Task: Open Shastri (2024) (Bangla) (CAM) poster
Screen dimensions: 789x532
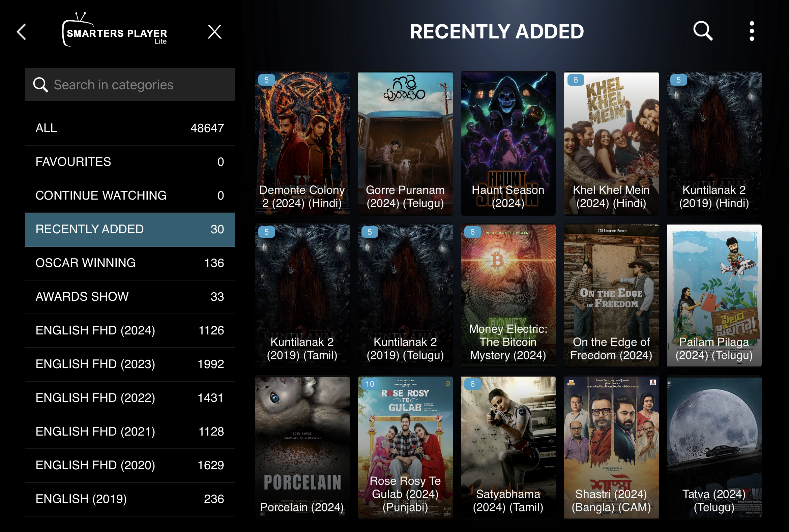Action: pyautogui.click(x=611, y=447)
